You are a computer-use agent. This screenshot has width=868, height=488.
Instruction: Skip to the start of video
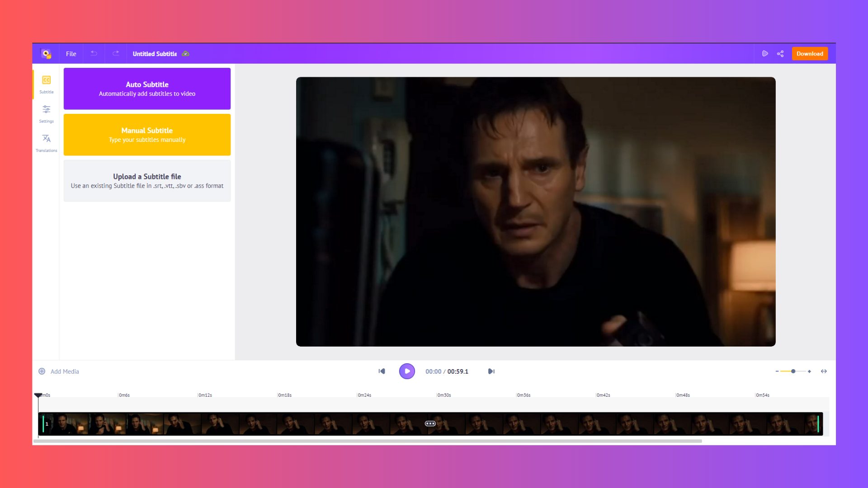382,371
